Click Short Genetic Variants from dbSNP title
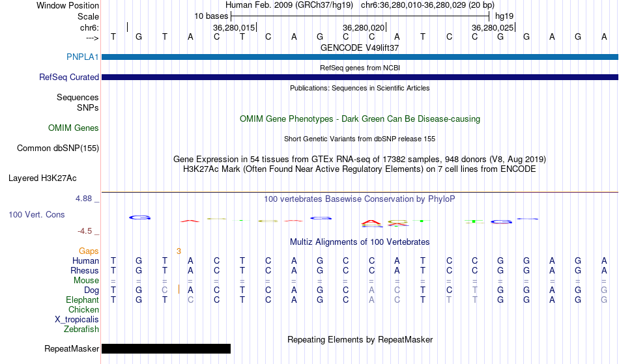The image size is (619, 364). (x=360, y=139)
